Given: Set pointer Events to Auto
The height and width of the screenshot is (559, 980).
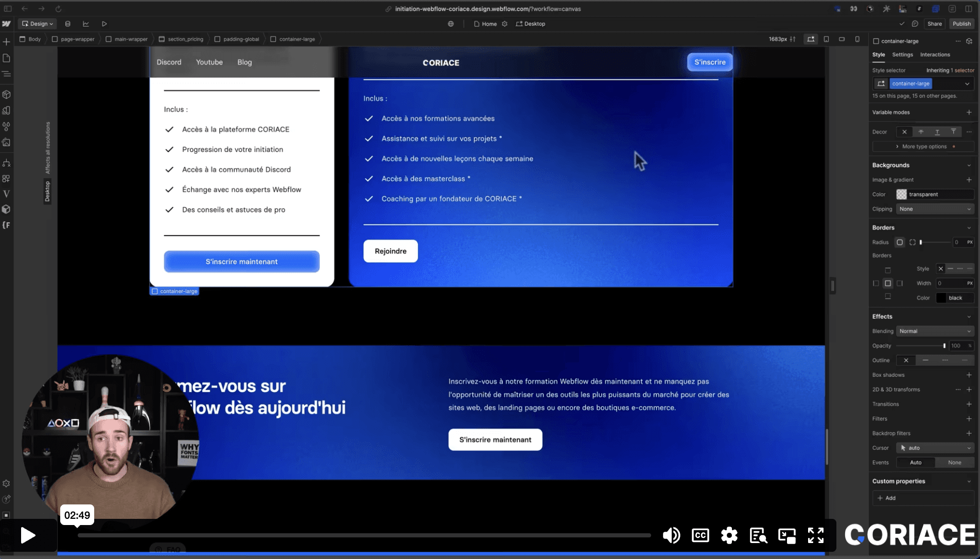Looking at the screenshot, I should click(x=916, y=462).
